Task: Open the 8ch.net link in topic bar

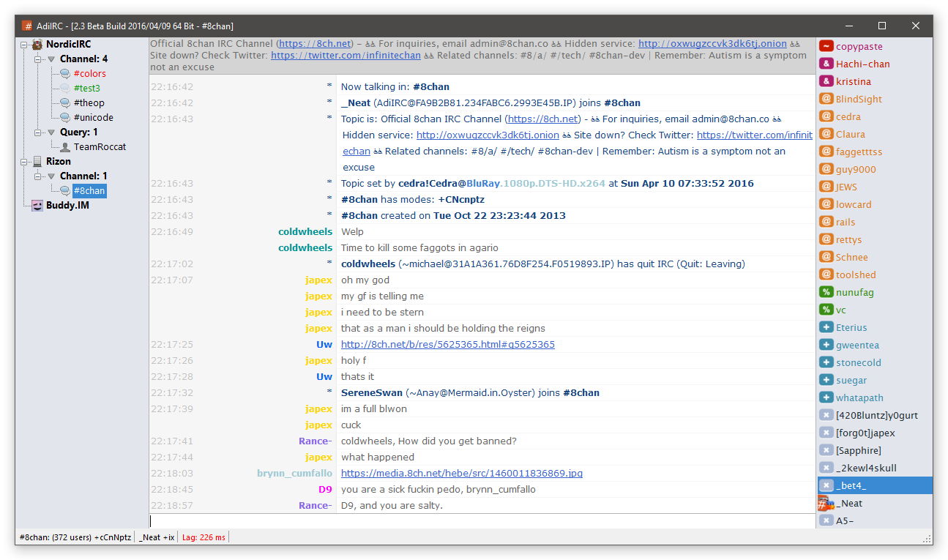Action: click(315, 44)
